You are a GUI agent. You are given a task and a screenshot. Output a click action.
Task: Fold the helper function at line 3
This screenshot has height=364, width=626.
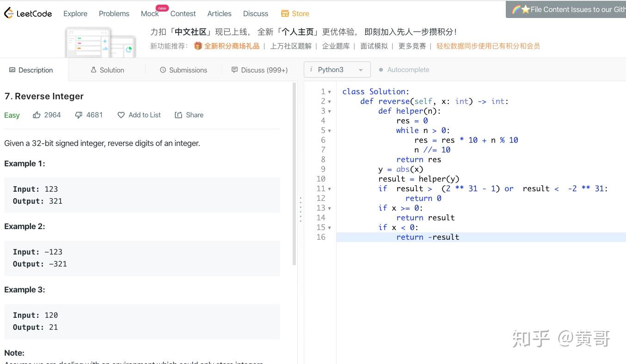point(330,111)
